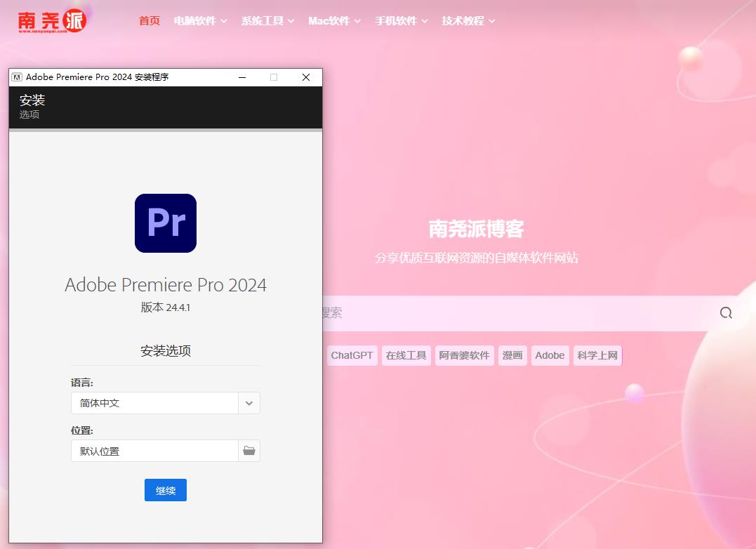Minimize the Premiere Pro installer window
Image resolution: width=756 pixels, height=549 pixels.
242,77
